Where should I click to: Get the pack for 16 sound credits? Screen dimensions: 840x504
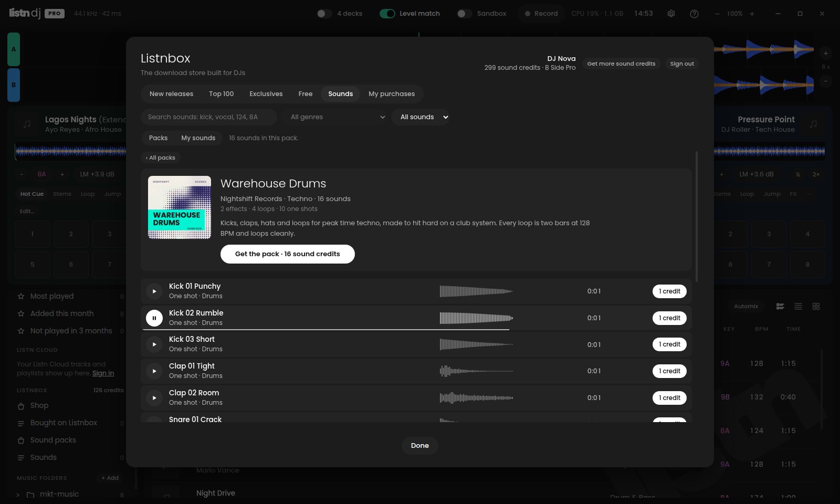click(288, 254)
